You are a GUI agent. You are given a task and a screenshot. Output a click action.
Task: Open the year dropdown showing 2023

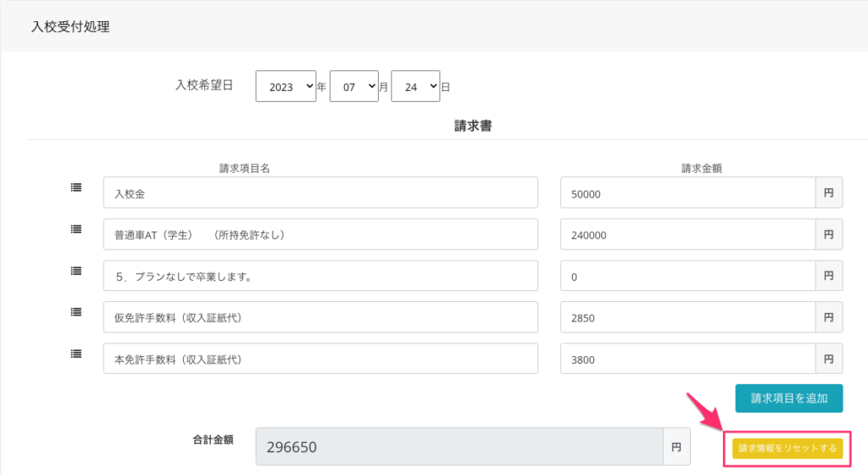[286, 87]
